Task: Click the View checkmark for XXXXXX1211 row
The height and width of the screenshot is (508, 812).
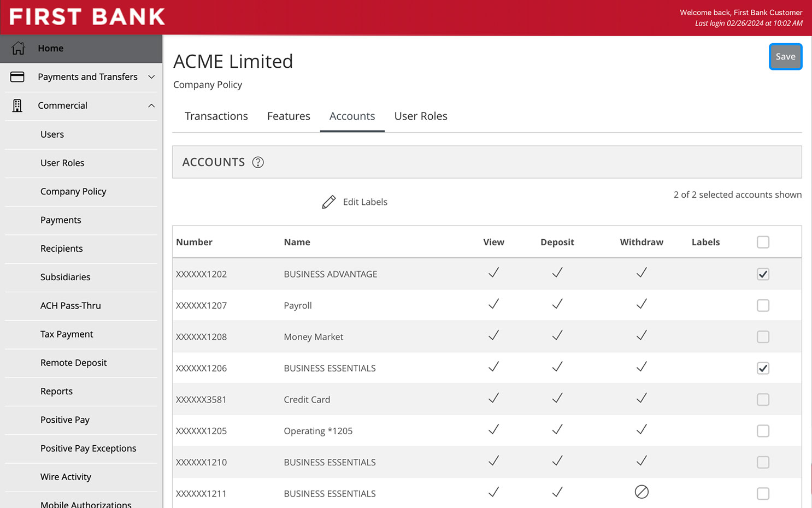Action: point(493,492)
